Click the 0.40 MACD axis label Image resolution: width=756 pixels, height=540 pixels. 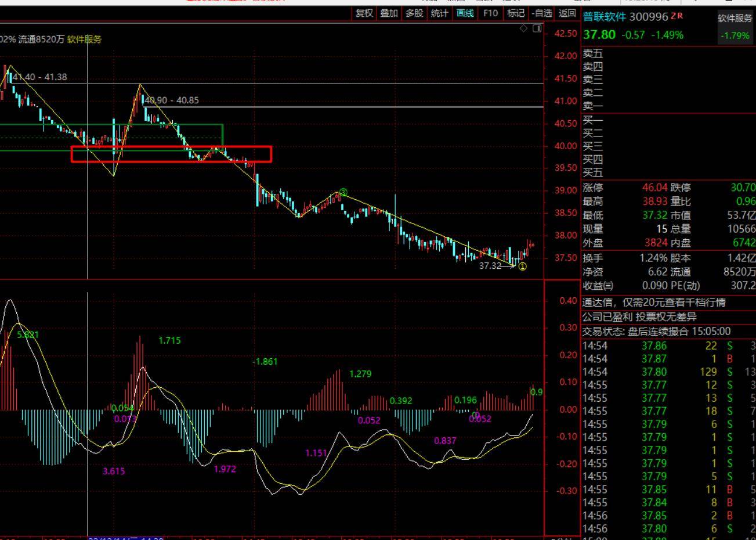(x=568, y=301)
